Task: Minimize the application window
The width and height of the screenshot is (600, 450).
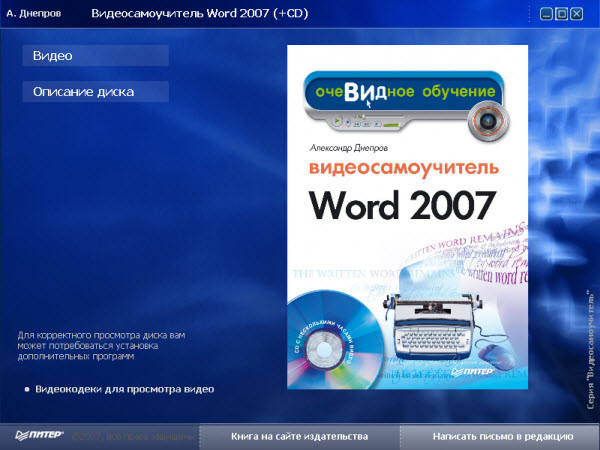Action: (546, 14)
